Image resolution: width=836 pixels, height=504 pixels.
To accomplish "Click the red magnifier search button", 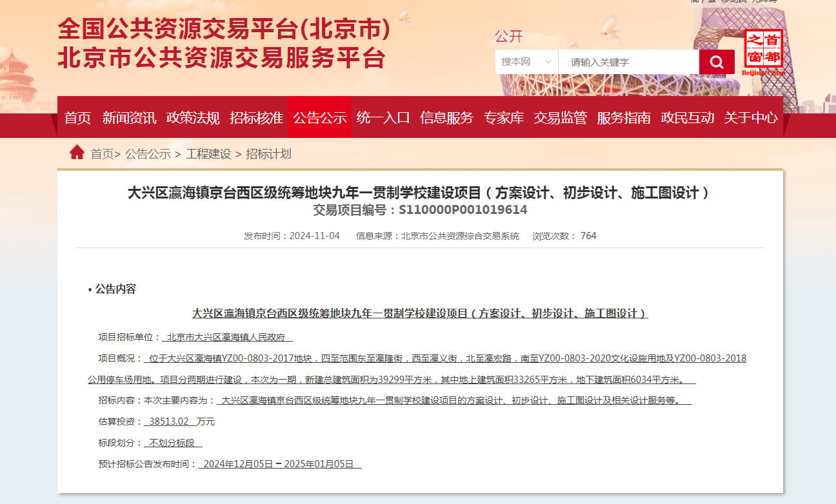I will (717, 62).
